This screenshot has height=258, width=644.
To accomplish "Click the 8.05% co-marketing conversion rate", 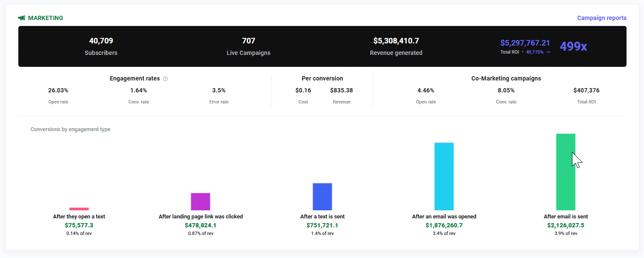I will (506, 90).
